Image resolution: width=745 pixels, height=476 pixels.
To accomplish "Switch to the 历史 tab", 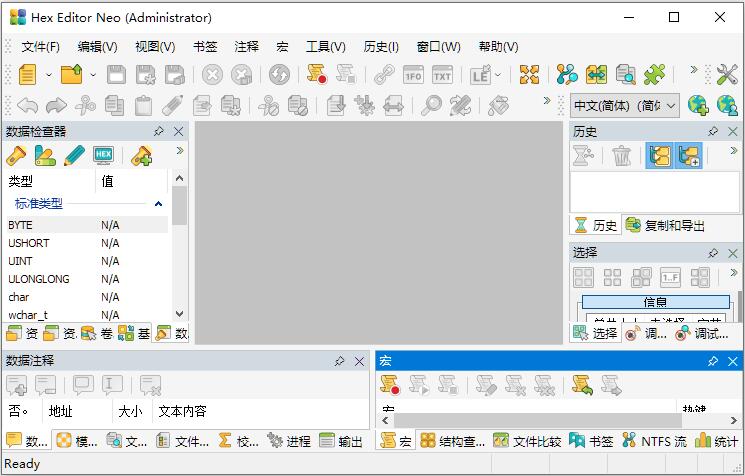I will (596, 225).
